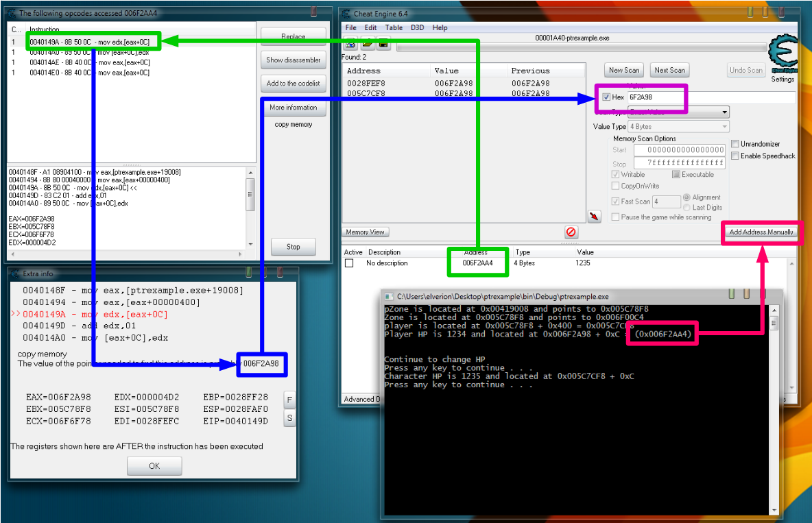Click the open process icon
812x523 pixels.
click(x=351, y=44)
